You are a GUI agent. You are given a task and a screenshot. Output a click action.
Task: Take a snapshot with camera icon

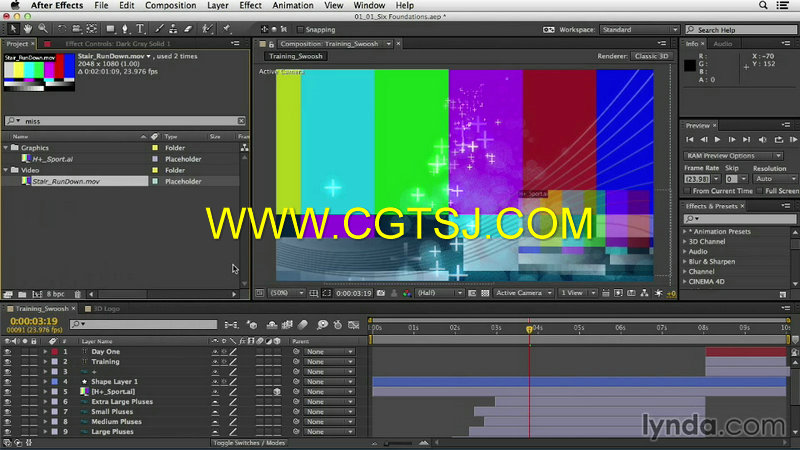tap(381, 293)
